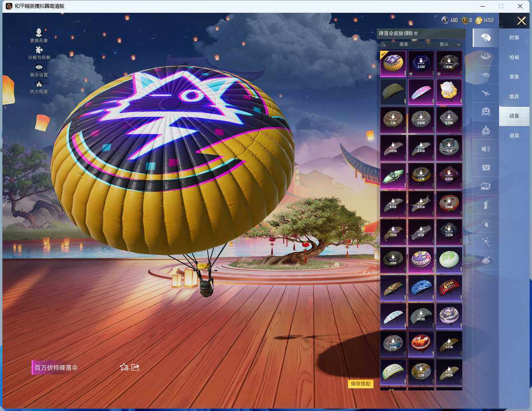The width and height of the screenshot is (532, 411).
Task: Share the parachute via the share arrow icon
Action: (x=135, y=367)
